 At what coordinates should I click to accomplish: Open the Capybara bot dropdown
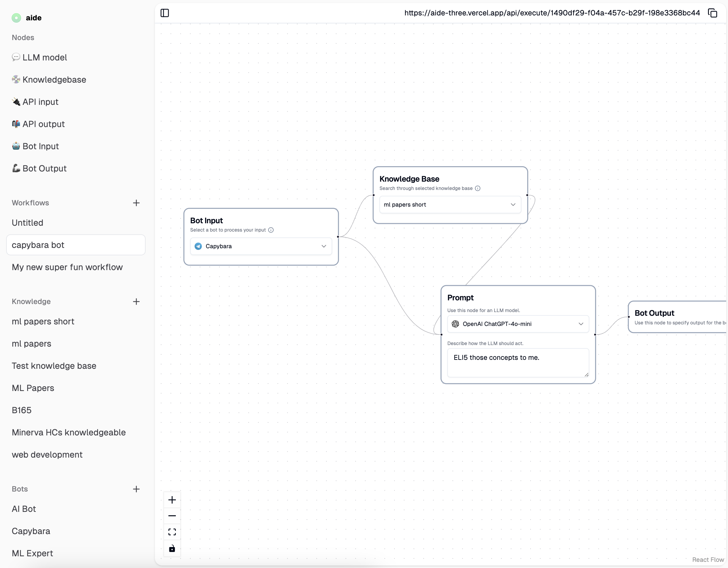[x=261, y=246]
